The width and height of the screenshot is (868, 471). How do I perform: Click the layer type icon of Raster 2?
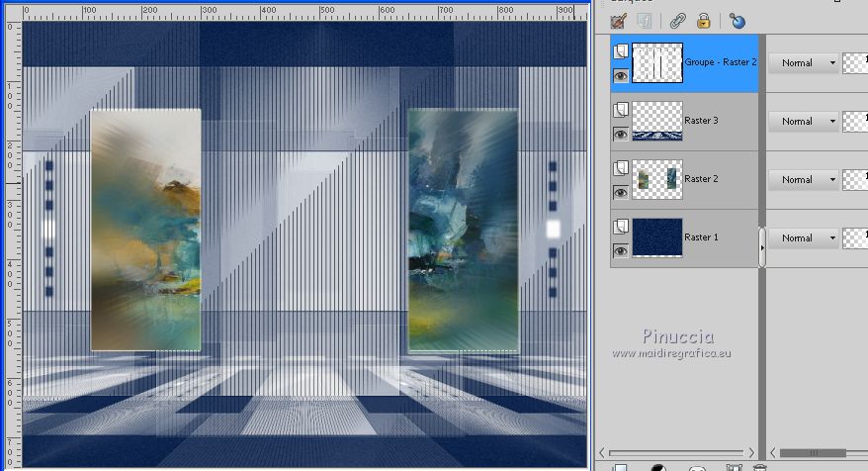click(x=621, y=168)
